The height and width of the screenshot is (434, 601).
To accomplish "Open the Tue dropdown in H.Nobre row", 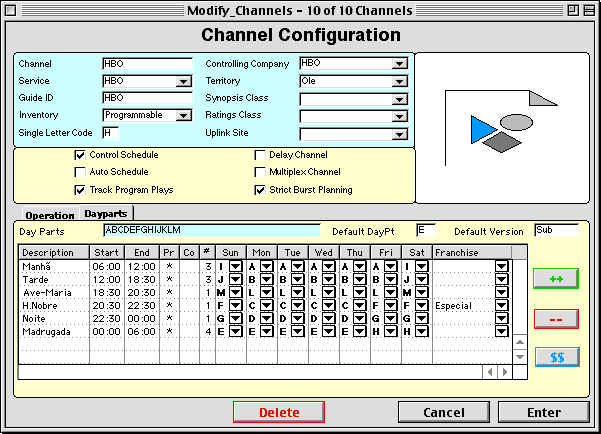I will [297, 306].
